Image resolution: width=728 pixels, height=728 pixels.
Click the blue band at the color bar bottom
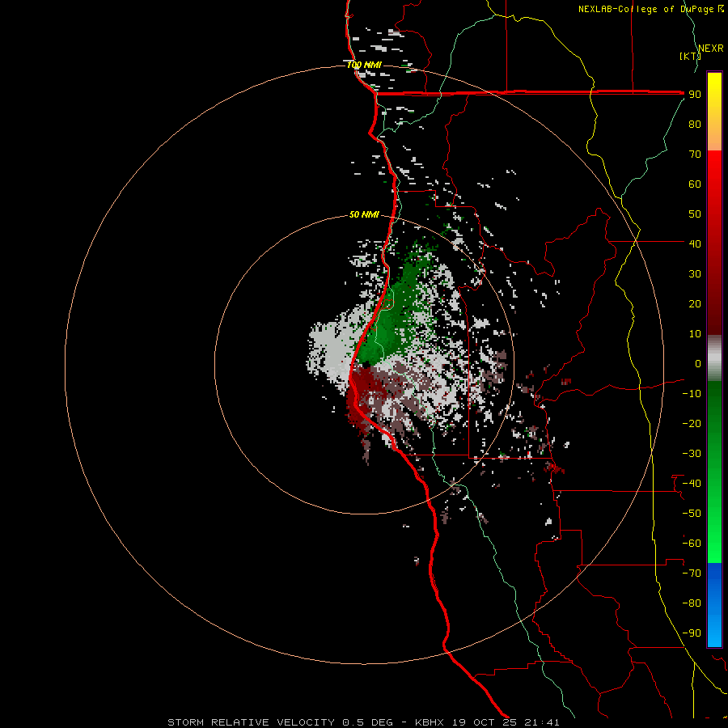click(x=714, y=605)
